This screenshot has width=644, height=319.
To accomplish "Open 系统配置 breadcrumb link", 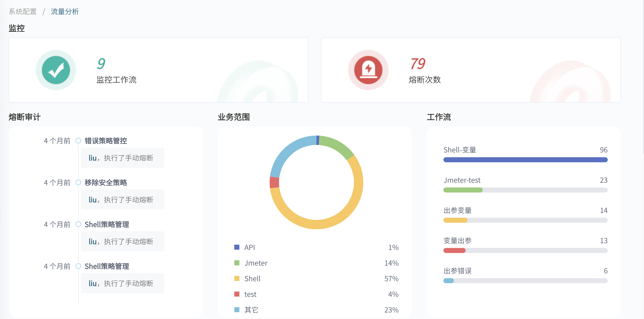I will point(23,12).
